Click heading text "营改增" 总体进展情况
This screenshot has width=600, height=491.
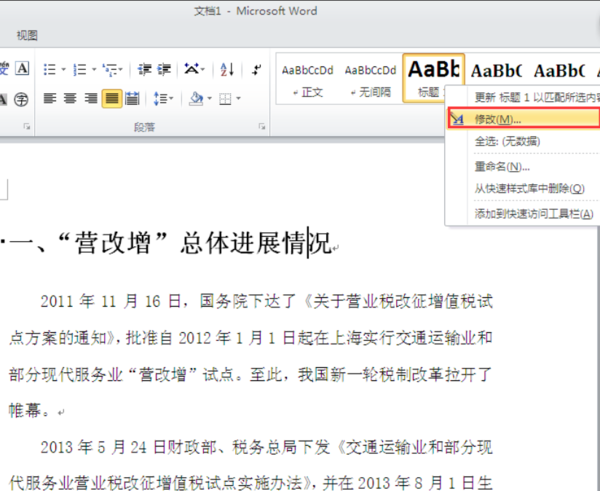pyautogui.click(x=195, y=243)
